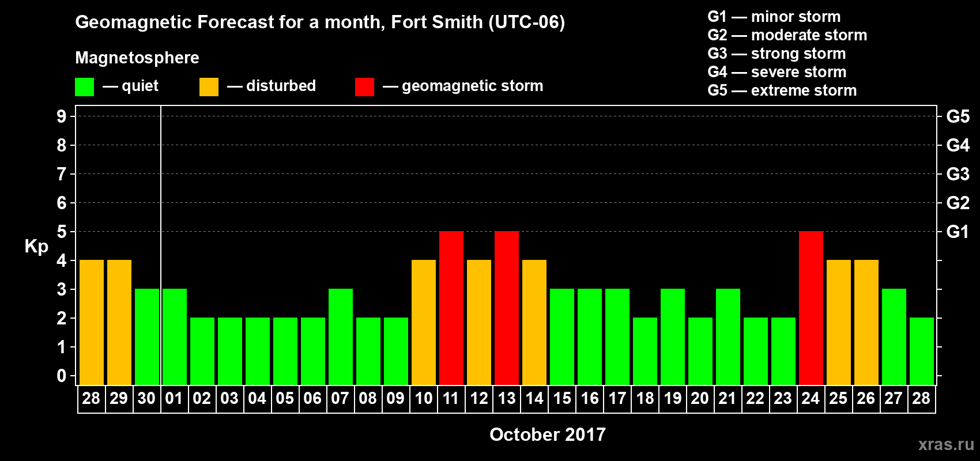Click the orange bar above date 26
This screenshot has width=980, height=461.
866,322
